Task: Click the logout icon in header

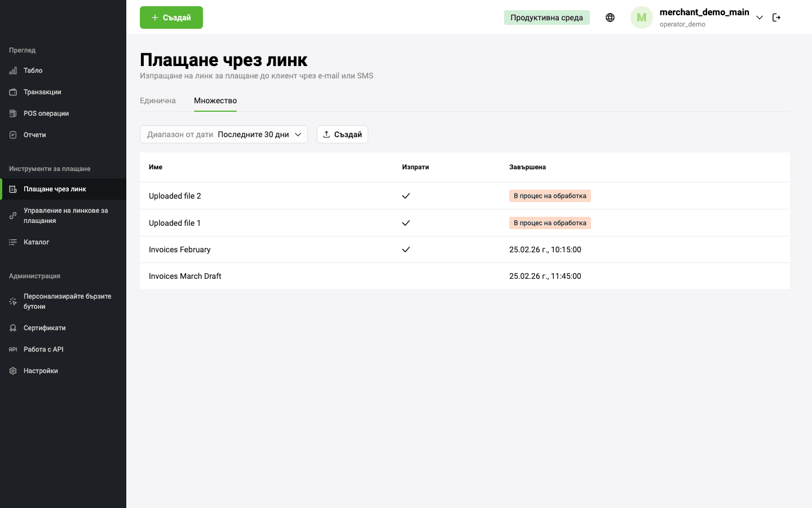Action: click(776, 17)
